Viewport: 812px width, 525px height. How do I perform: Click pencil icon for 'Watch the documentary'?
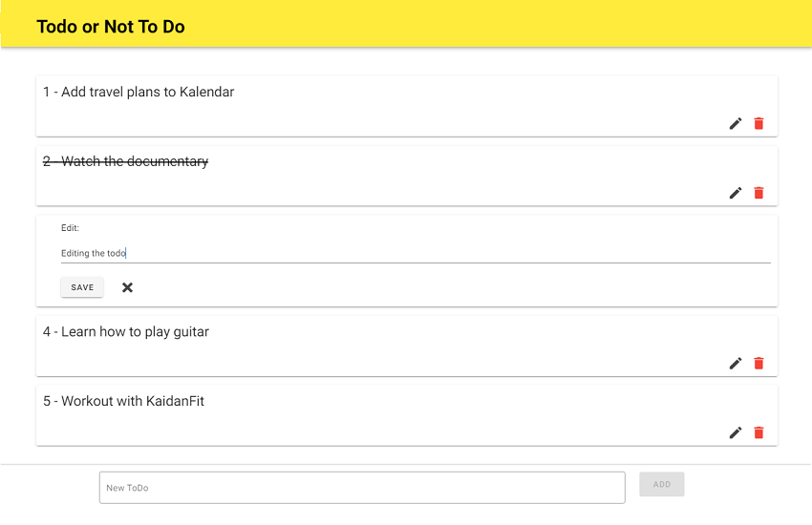(736, 193)
